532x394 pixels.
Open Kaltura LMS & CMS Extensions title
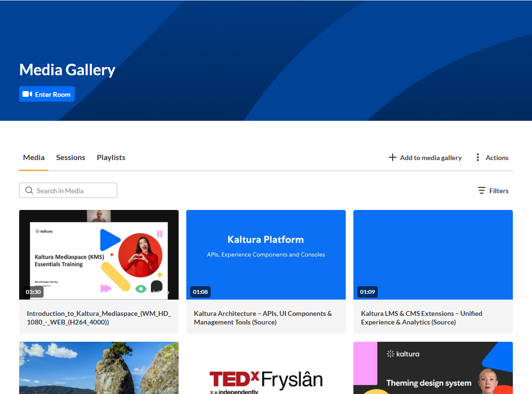tap(421, 318)
